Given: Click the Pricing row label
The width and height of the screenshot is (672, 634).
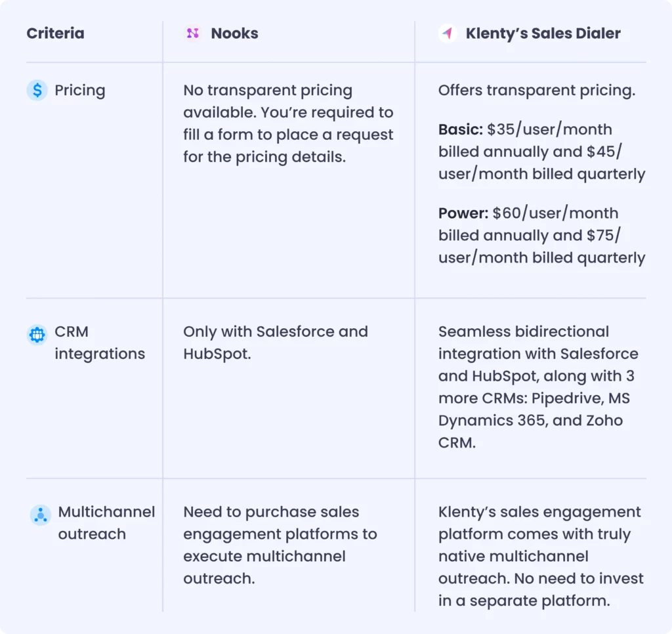Looking at the screenshot, I should (79, 91).
